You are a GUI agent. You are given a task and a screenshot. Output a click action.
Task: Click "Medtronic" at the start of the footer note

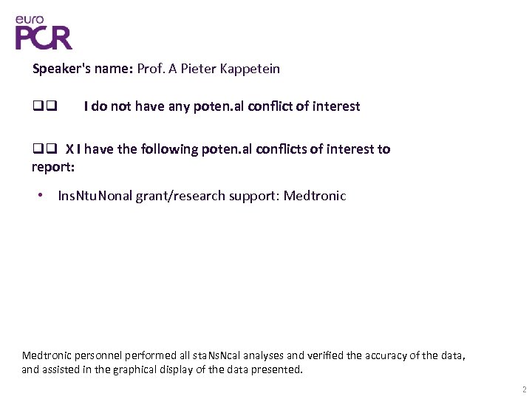[x=47, y=355]
